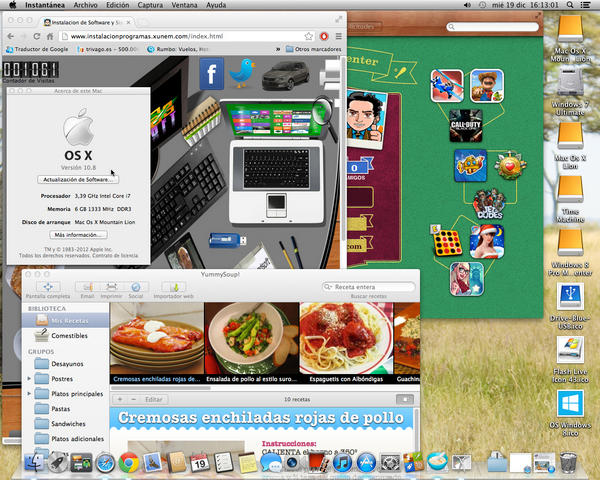The width and height of the screenshot is (600, 480).
Task: Click the recipe thumbnails horizontal scrollbar
Action: coord(161,388)
